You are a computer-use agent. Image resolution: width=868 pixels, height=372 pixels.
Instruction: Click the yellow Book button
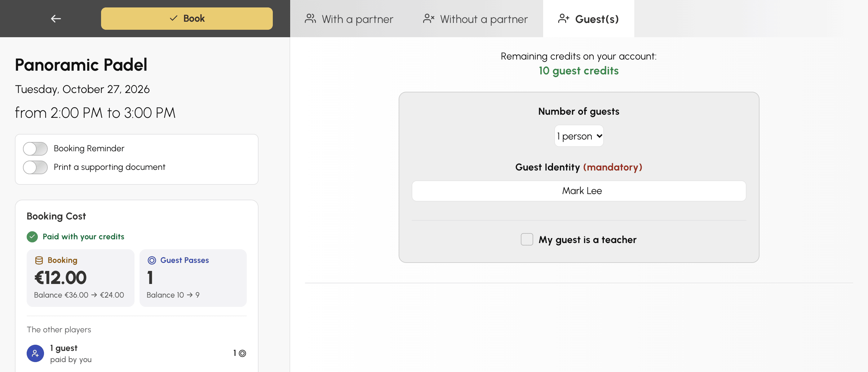click(187, 19)
